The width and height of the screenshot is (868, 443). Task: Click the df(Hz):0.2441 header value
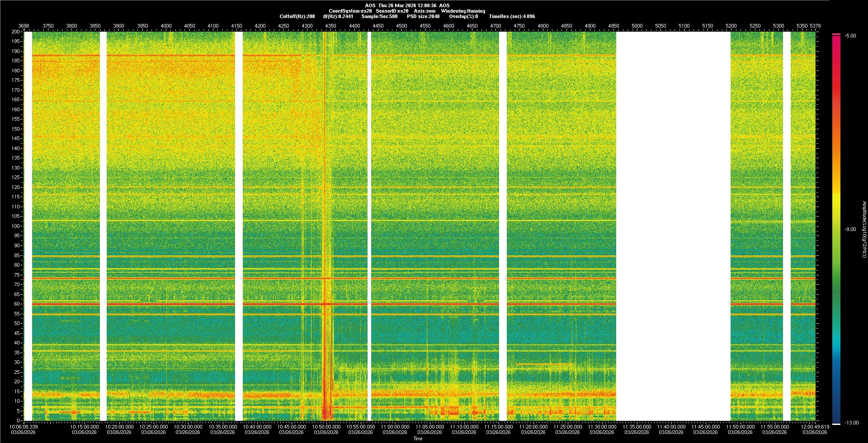click(338, 16)
